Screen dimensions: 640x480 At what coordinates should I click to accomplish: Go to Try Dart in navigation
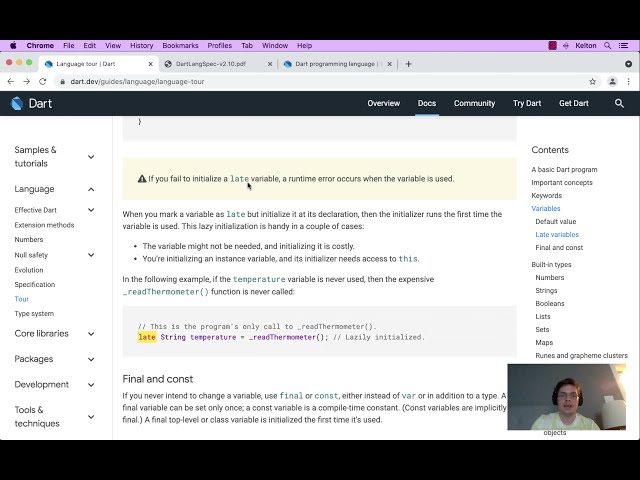pyautogui.click(x=527, y=103)
